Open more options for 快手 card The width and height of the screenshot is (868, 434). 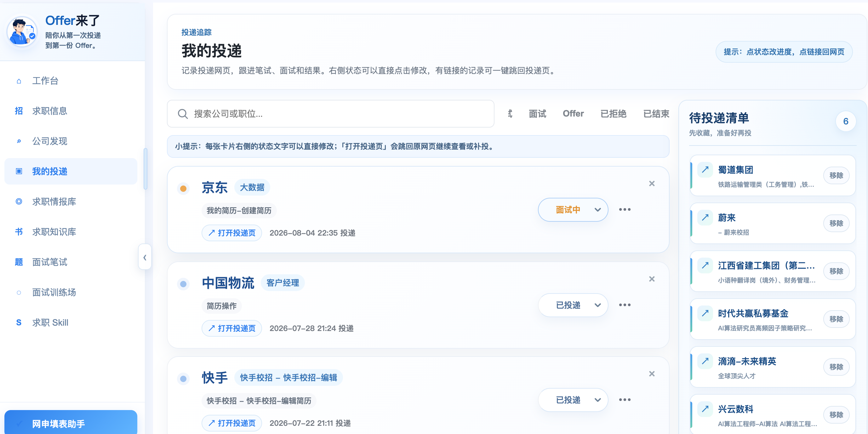625,400
